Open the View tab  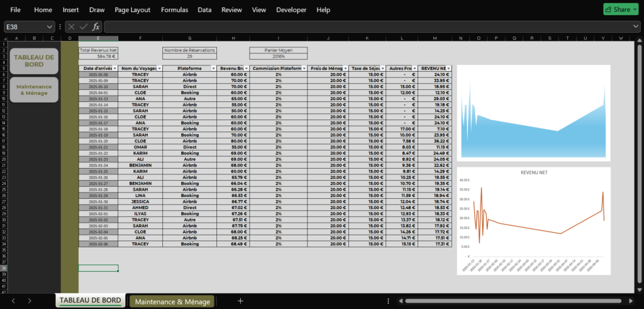(x=258, y=10)
